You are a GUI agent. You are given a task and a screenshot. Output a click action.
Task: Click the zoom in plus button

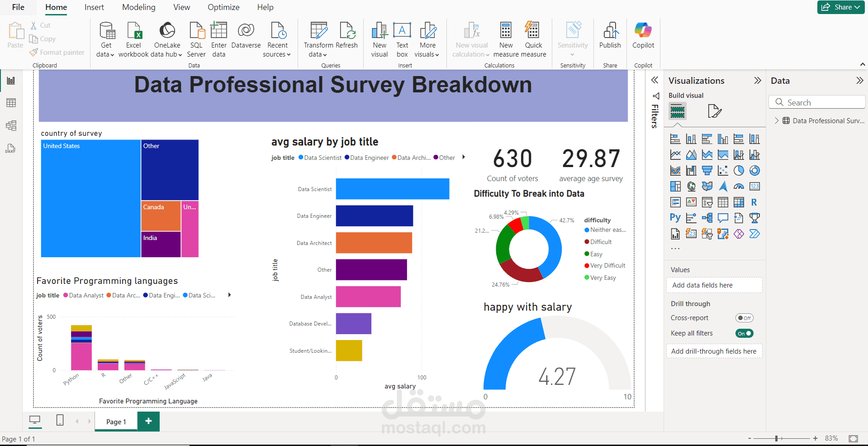[815, 438]
